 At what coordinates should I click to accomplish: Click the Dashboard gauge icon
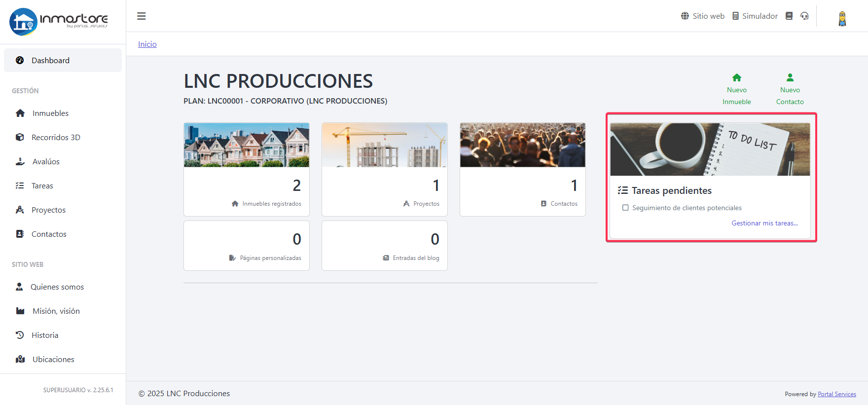click(x=20, y=60)
